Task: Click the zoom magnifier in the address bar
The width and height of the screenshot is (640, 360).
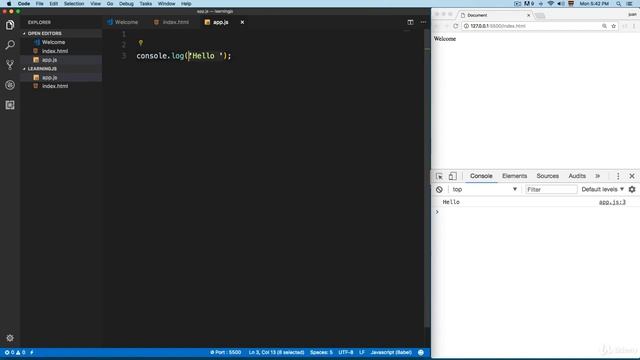Action: 604,26
